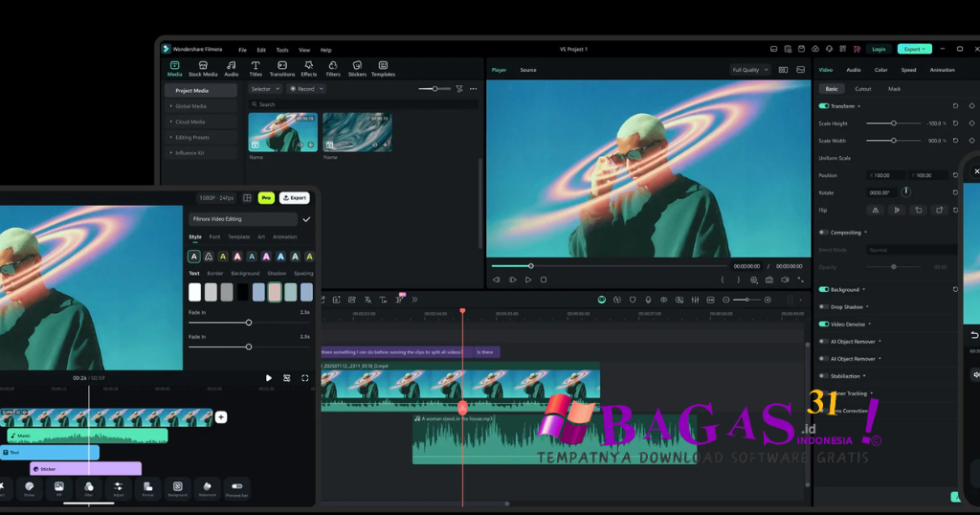The height and width of the screenshot is (515, 980).
Task: Adjust the Scale Height slider
Action: tap(893, 123)
